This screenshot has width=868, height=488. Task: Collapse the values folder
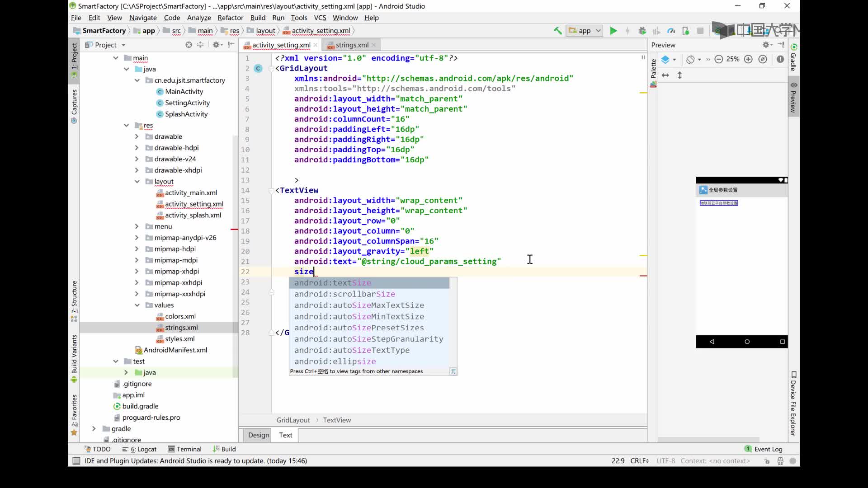point(137,305)
